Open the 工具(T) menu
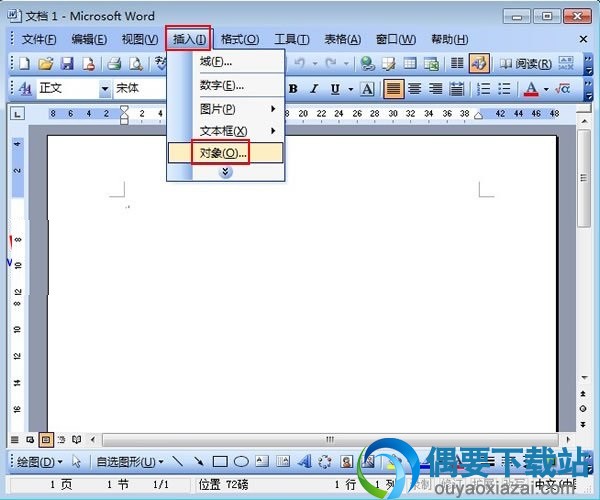 [x=292, y=39]
